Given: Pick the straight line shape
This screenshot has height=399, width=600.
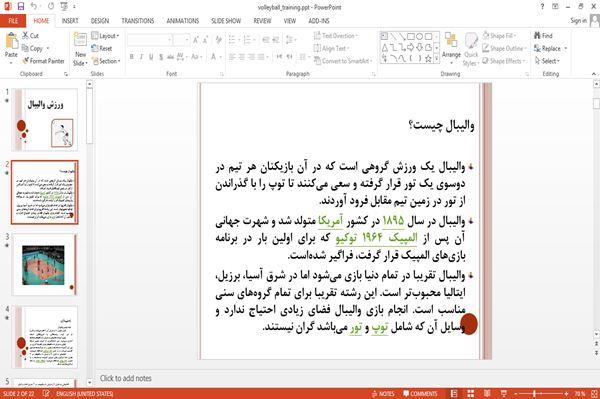Looking at the screenshot, I should point(393,37).
